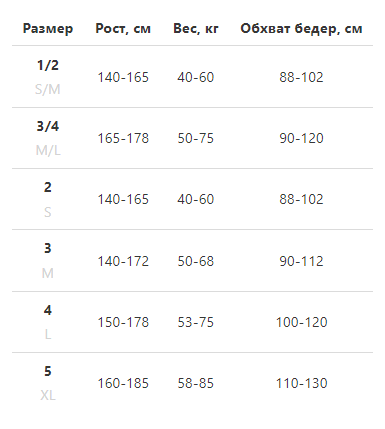Click the S/M size subtitle

pos(48,89)
